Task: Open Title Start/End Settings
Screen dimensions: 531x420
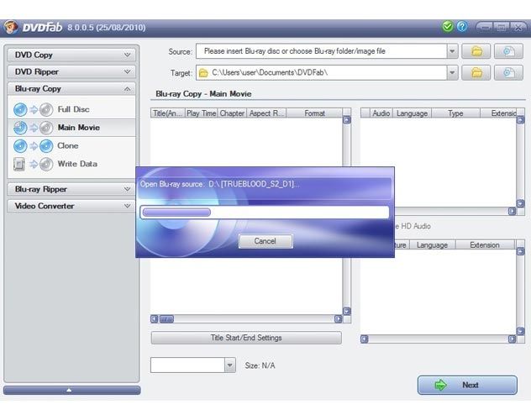Action: 246,338
